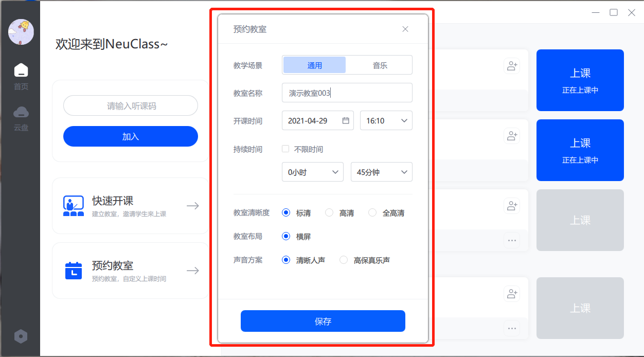The image size is (644, 357).
Task: Toggle 不限时间 checkbox
Action: [285, 149]
